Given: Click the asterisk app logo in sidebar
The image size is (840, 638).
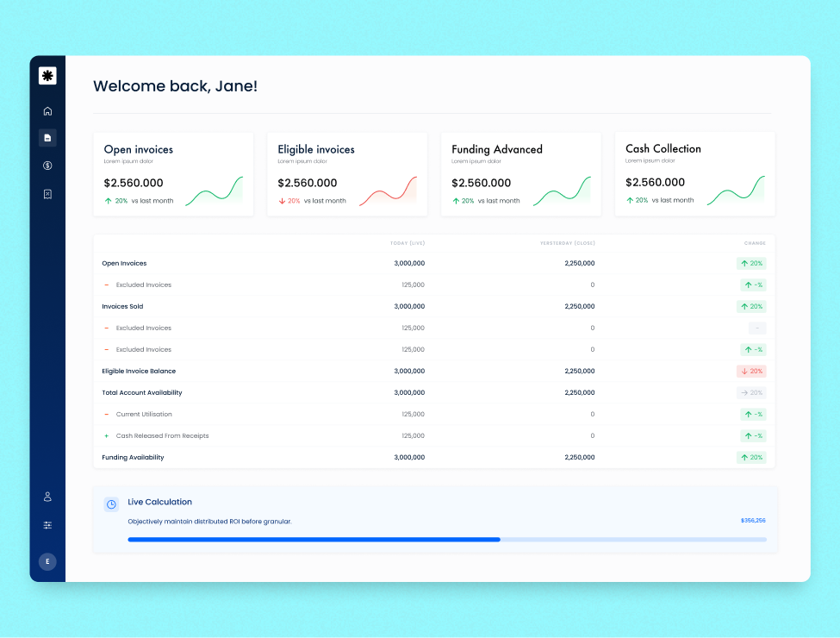Looking at the screenshot, I should (47, 76).
